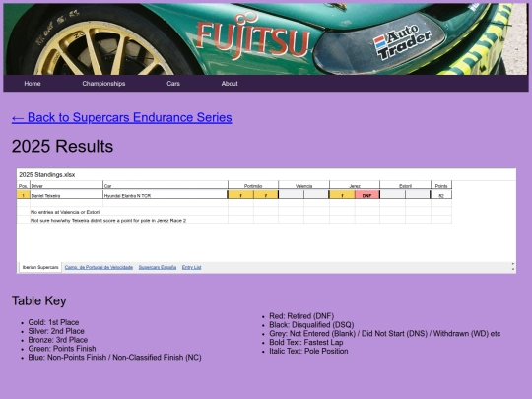The image size is (532, 399).
Task: Click the gold position 1 cell
Action: coord(23,195)
